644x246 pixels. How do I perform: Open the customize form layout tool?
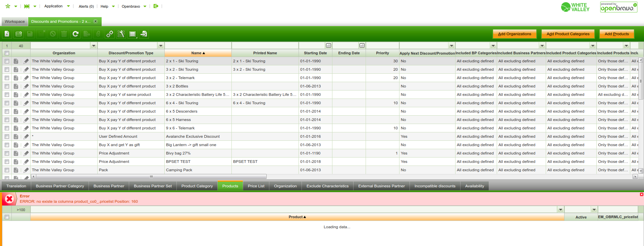coord(121,34)
